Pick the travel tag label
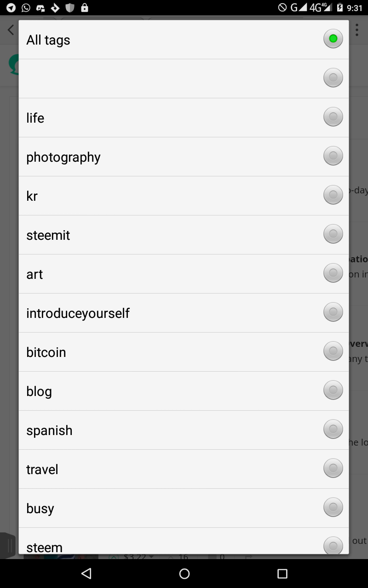 pyautogui.click(x=42, y=469)
